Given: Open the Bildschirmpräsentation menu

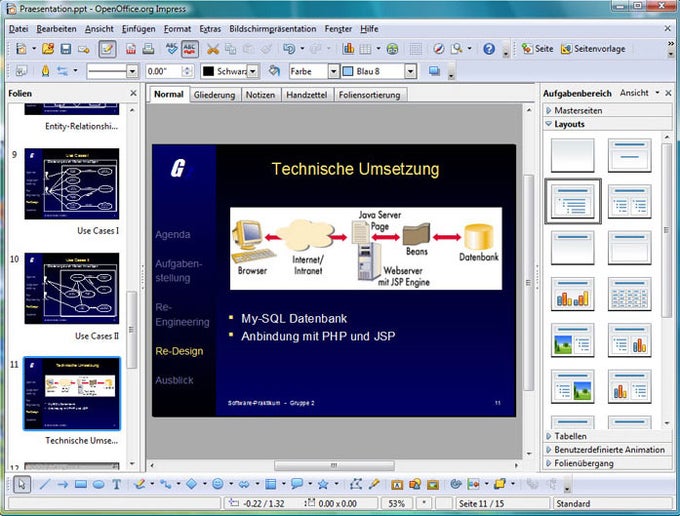Looking at the screenshot, I should tap(273, 29).
